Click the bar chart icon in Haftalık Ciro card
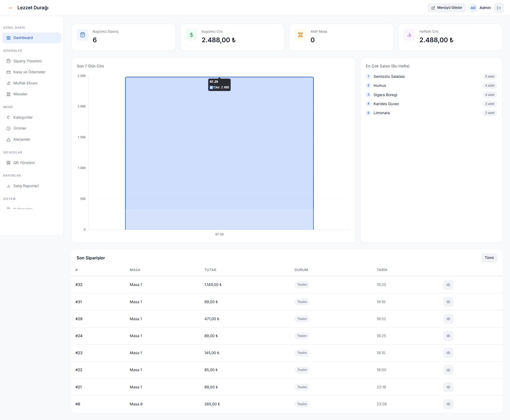510x420 pixels. [x=409, y=35]
